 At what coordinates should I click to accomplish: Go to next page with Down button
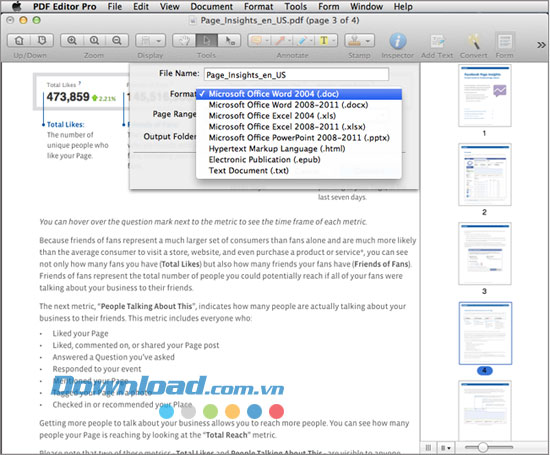pos(42,41)
